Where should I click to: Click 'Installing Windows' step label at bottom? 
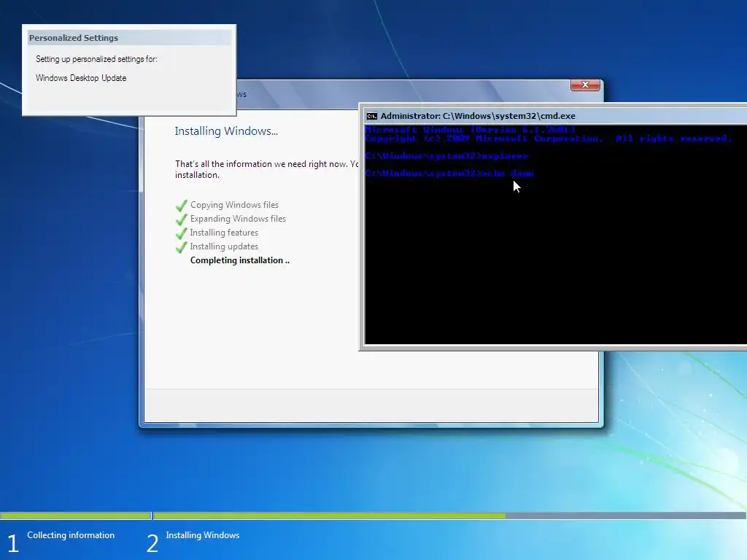[203, 535]
